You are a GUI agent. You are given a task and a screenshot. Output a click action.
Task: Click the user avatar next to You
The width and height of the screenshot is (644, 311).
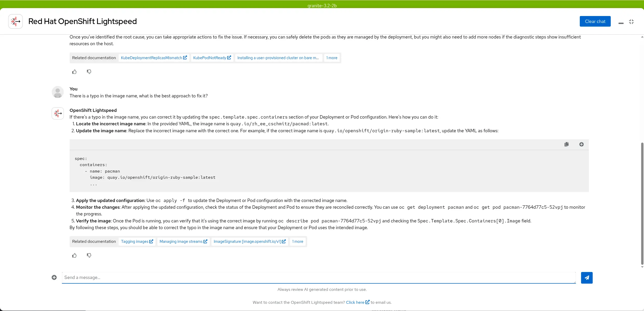point(58,92)
